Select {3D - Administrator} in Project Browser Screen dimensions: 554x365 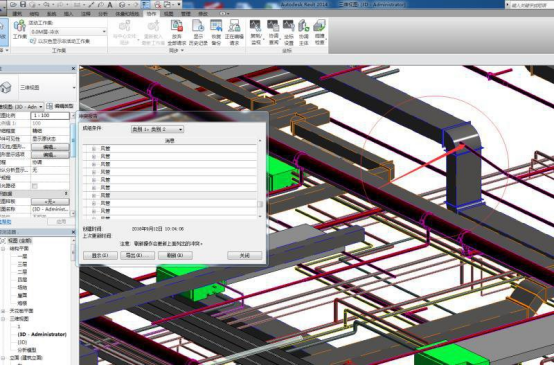pos(42,334)
